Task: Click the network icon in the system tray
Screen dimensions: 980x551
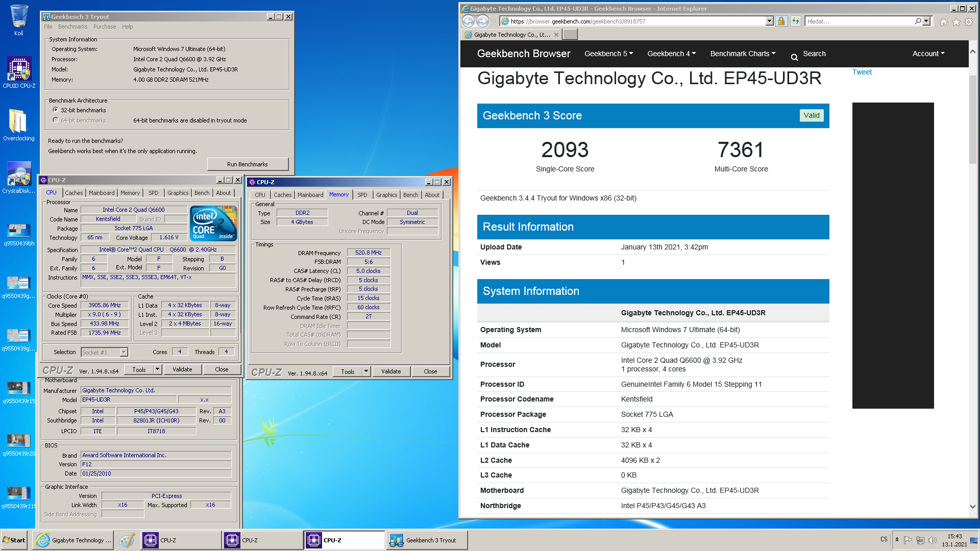Action: click(920, 540)
